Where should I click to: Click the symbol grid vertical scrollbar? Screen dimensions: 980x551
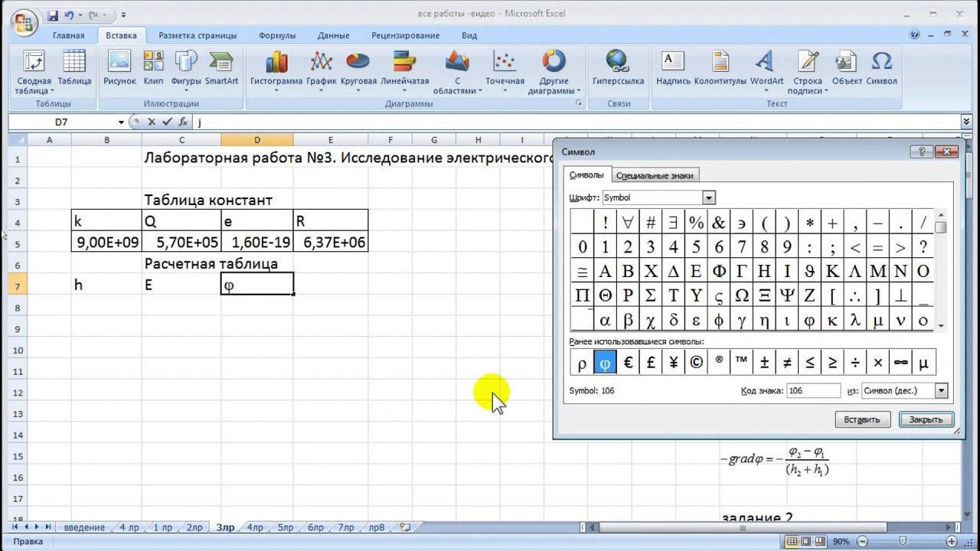[x=941, y=271]
